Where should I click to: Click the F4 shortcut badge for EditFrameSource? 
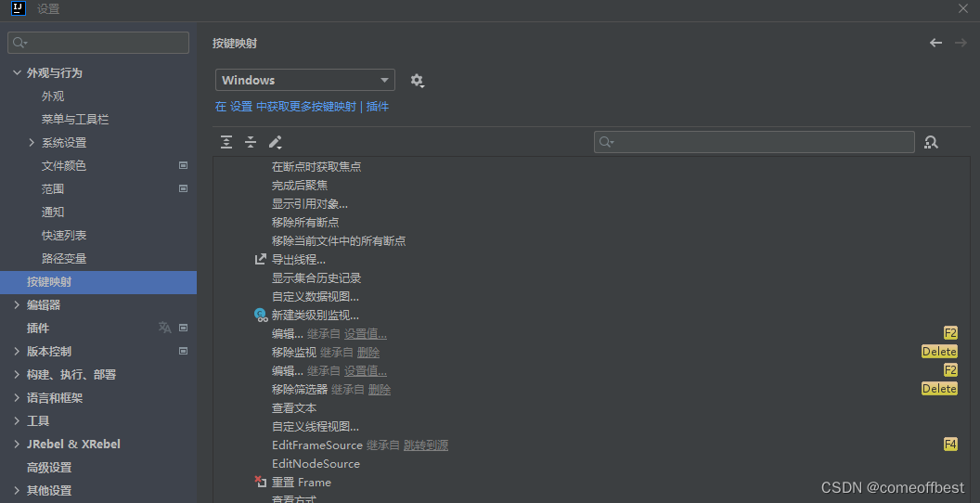950,445
